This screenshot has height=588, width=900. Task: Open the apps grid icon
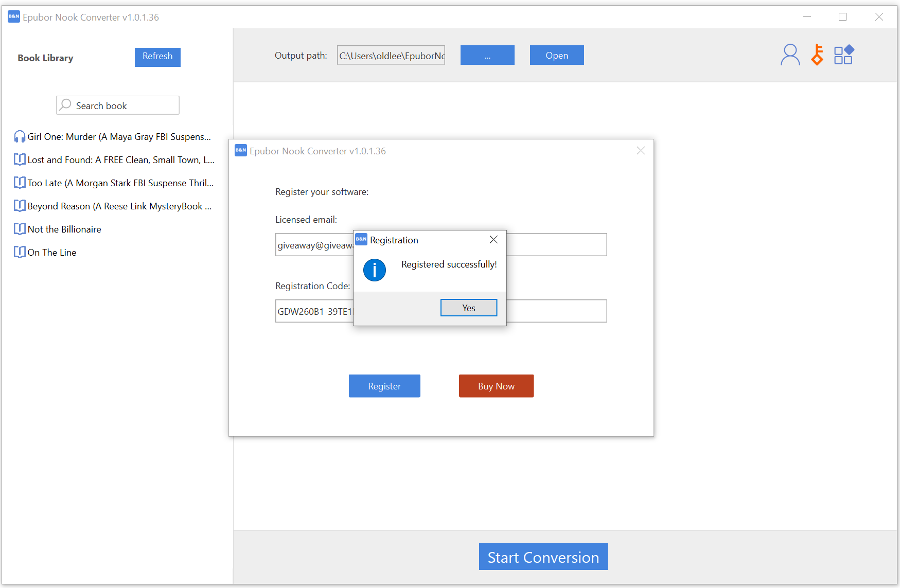(x=844, y=55)
